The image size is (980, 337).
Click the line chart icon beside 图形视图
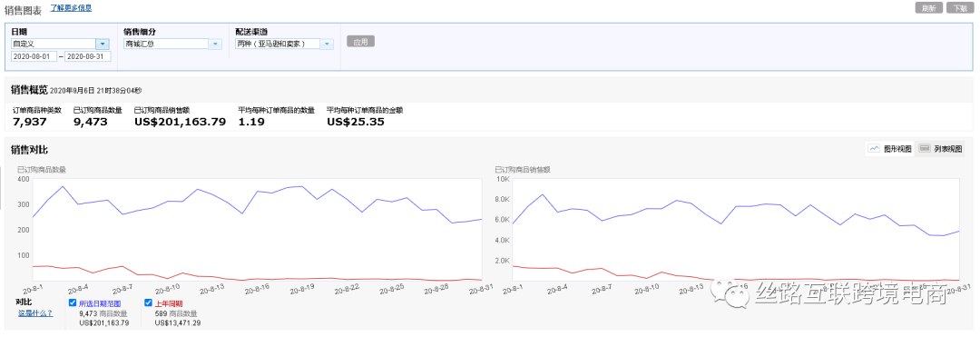(875, 149)
